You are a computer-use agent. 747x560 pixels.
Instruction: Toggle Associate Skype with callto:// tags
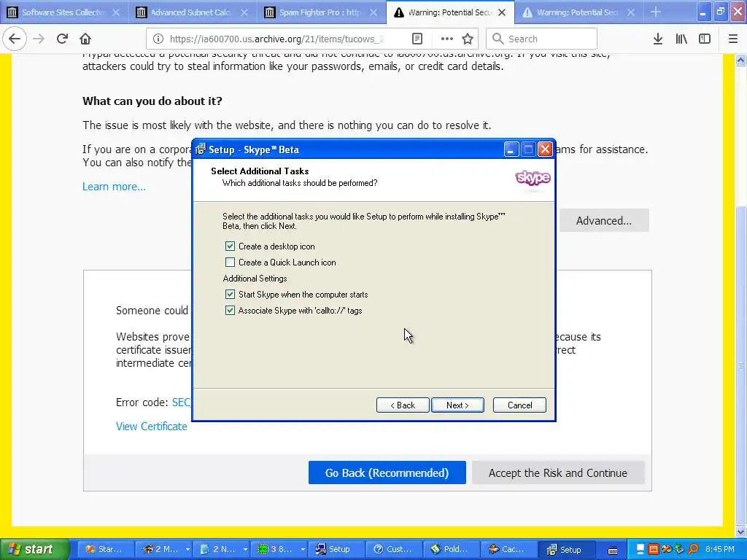230,311
